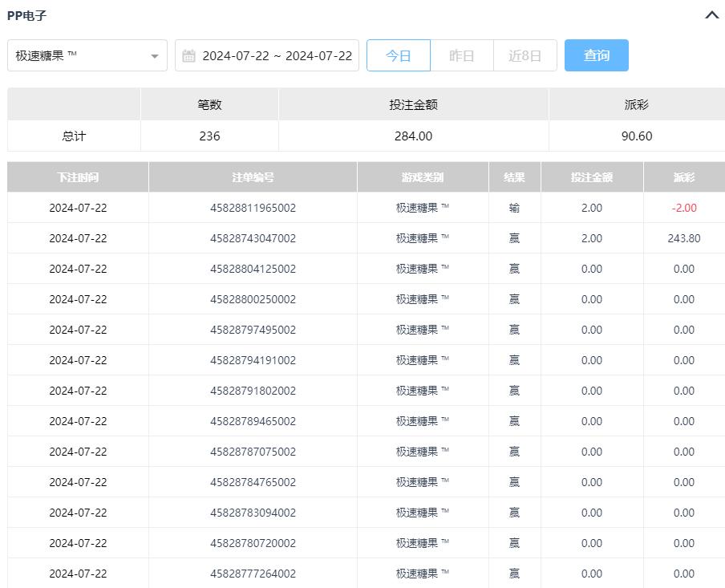
Task: Select the 昨日 date filter
Action: [x=461, y=55]
